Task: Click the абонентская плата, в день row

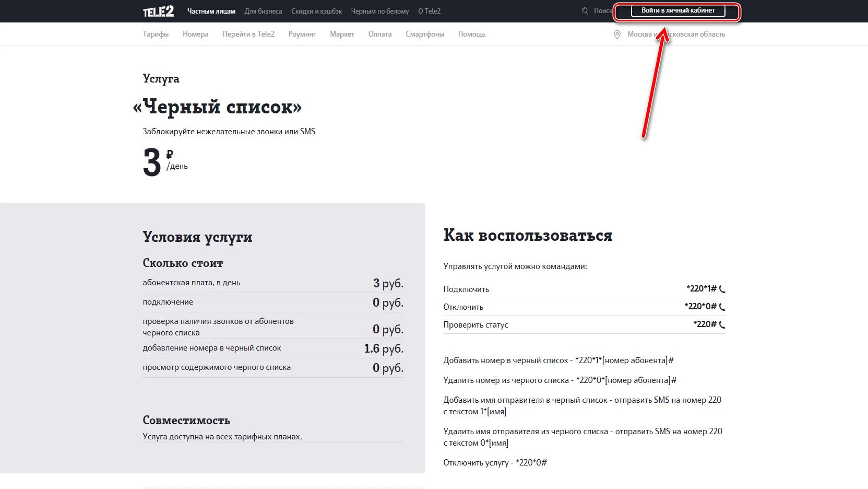Action: click(x=273, y=283)
